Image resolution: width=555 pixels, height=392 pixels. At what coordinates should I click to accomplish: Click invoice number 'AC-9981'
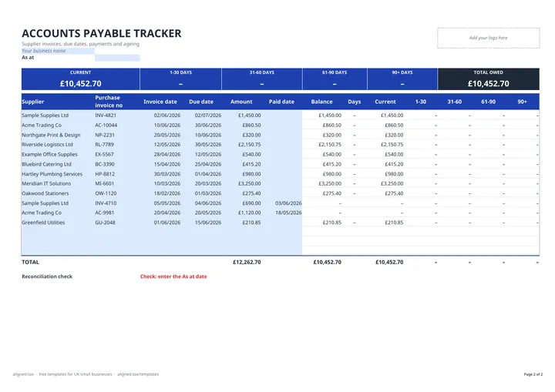point(104,213)
